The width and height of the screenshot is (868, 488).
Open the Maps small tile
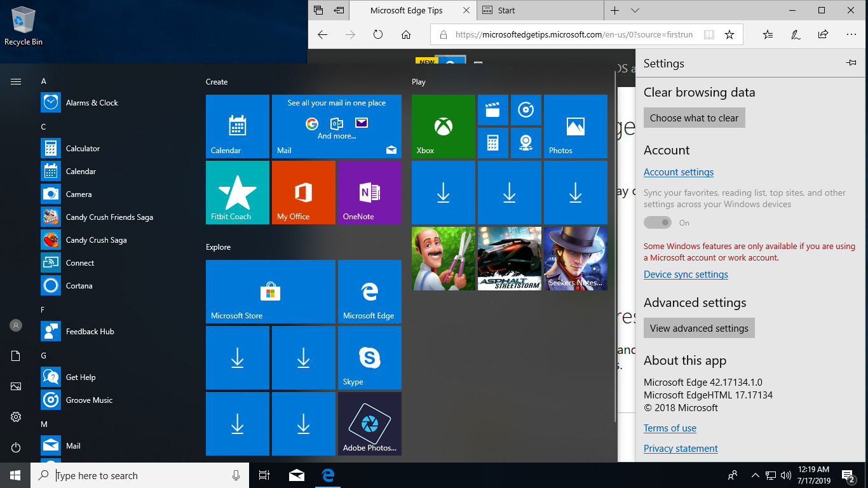pyautogui.click(x=526, y=143)
